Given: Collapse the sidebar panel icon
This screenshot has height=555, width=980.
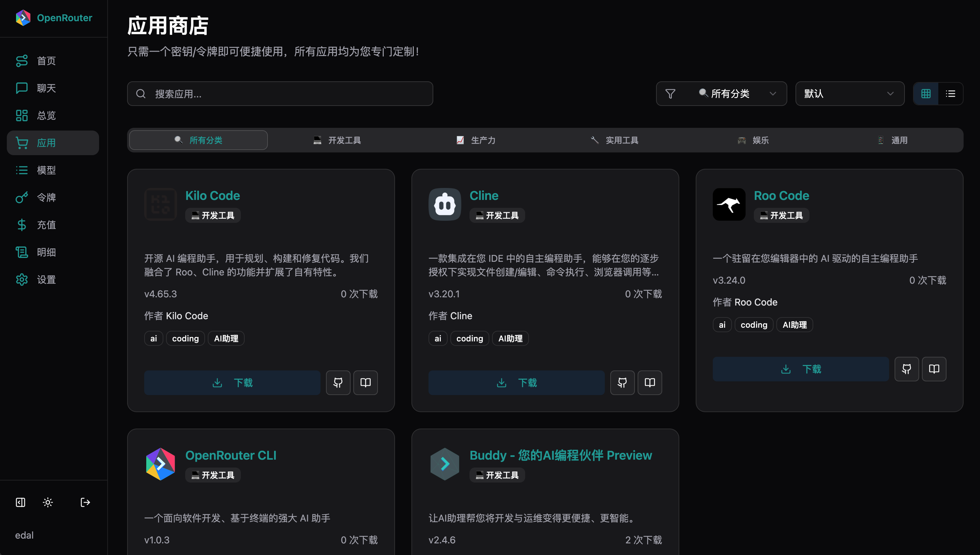Looking at the screenshot, I should (21, 502).
